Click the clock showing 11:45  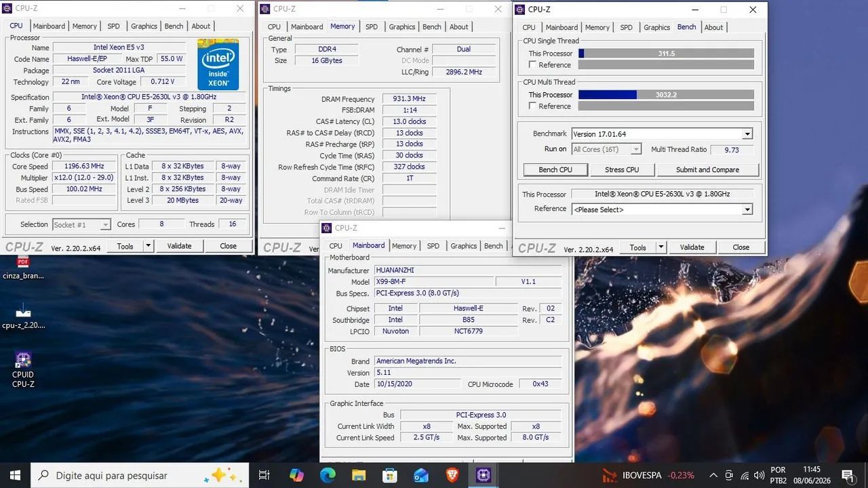[812, 469]
